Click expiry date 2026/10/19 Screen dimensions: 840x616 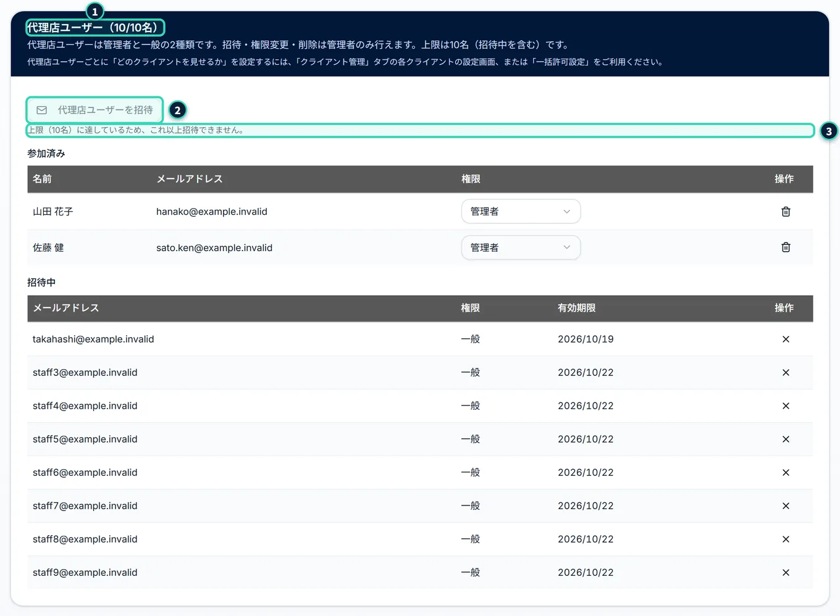[586, 339]
